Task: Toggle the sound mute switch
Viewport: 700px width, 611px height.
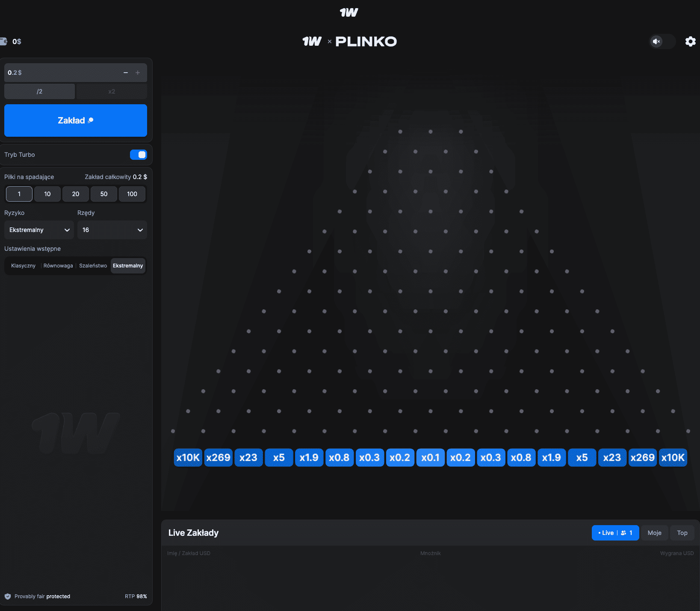Action: click(662, 41)
